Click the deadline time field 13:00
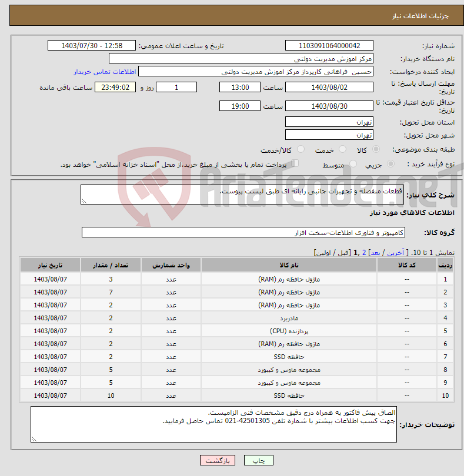This screenshot has width=464, height=476. (240, 88)
